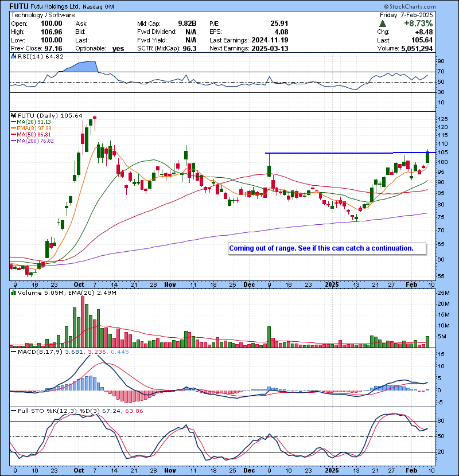
Task: Click the RSI(14) 64.82 label
Action: [x=41, y=56]
